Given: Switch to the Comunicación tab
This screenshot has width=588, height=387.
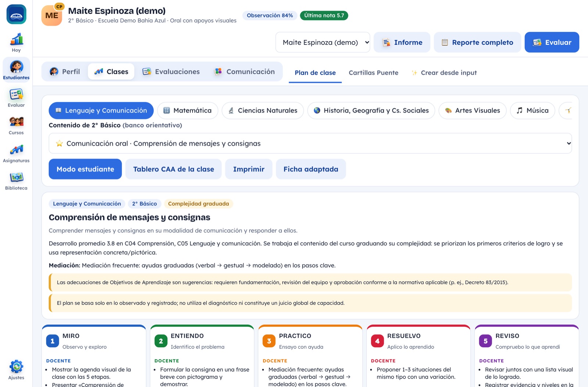Looking at the screenshot, I should [x=245, y=72].
